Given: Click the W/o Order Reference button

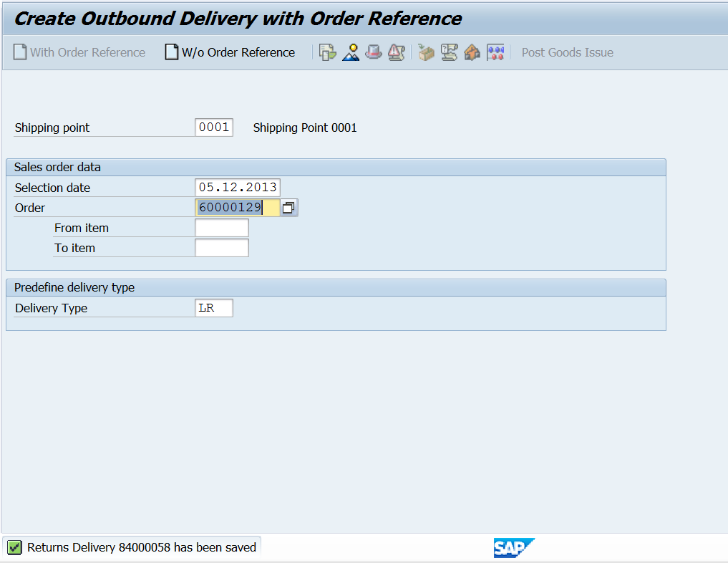Looking at the screenshot, I should coord(229,52).
